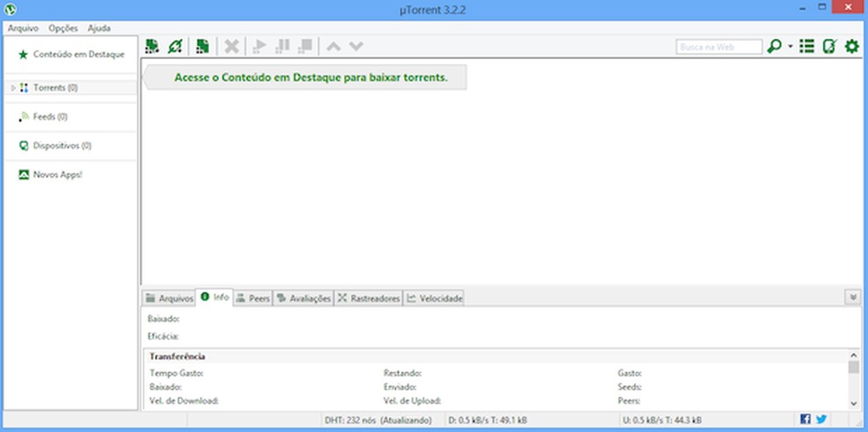This screenshot has width=868, height=432.
Task: Switch to the Velocidade tab
Action: [x=434, y=298]
